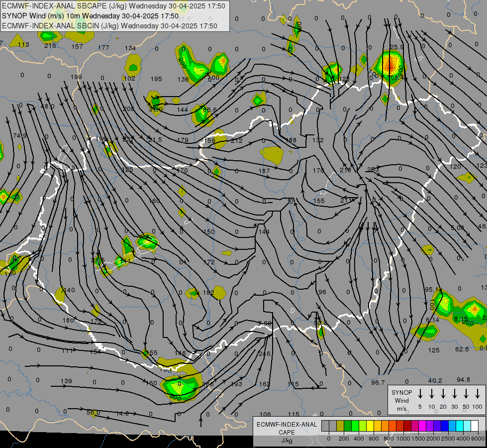Click the '86.6' value on the map
487x448 pixels.
(x=209, y=110)
